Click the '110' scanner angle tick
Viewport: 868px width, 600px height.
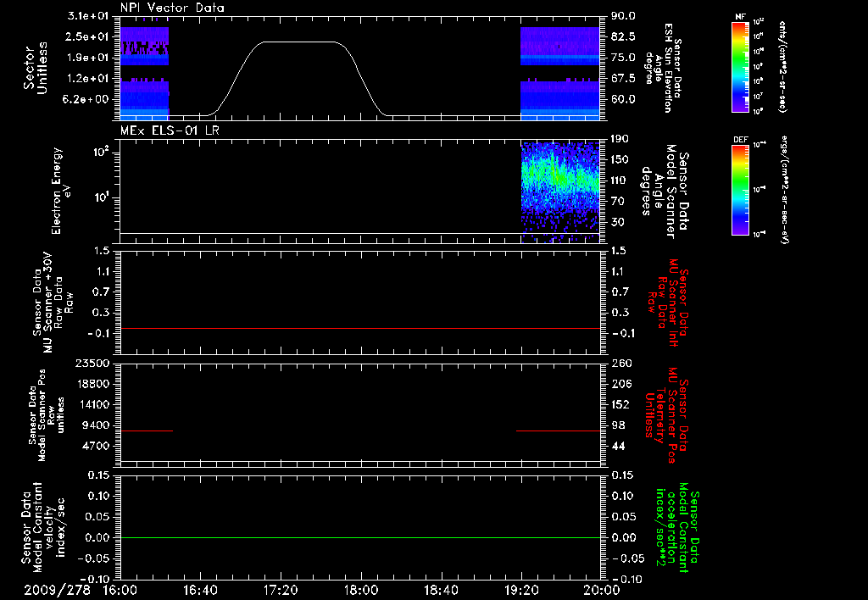(620, 181)
